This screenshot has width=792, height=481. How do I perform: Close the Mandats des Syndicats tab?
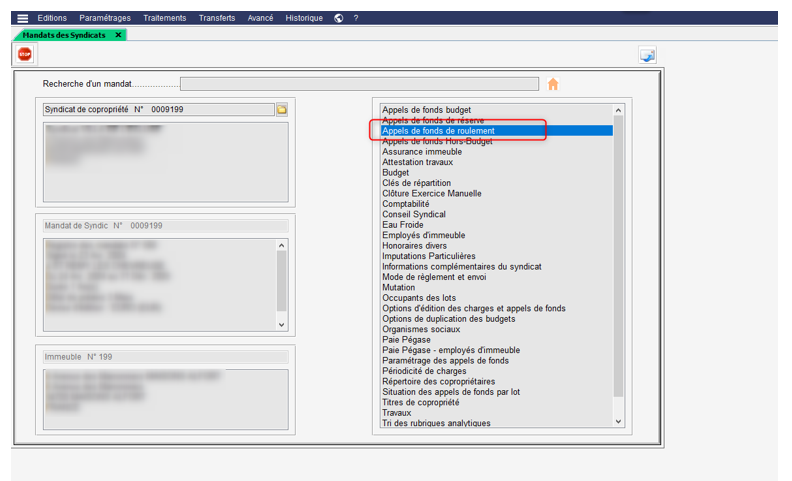pos(119,35)
